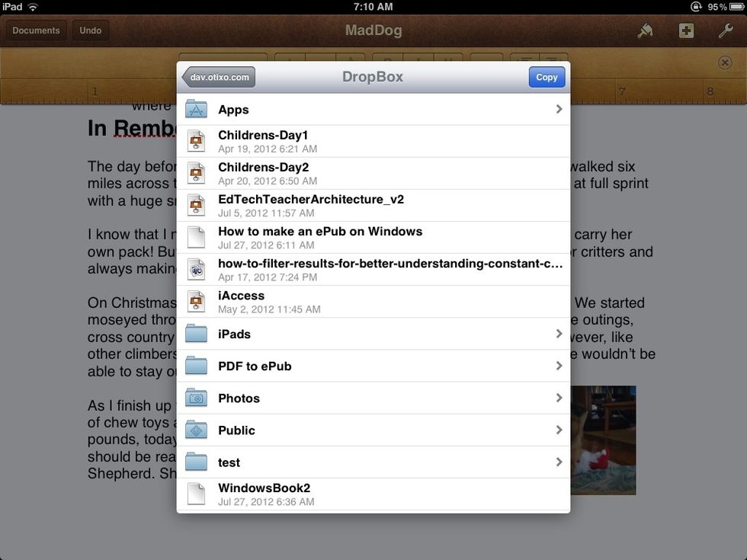The width and height of the screenshot is (747, 560).
Task: Select the how-to-filter-results file name
Action: (390, 264)
